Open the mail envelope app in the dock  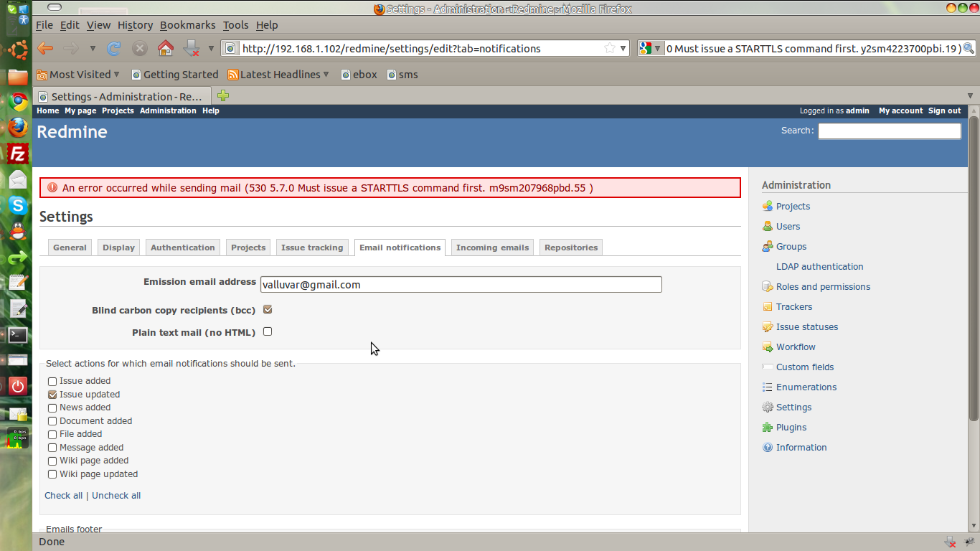point(18,179)
